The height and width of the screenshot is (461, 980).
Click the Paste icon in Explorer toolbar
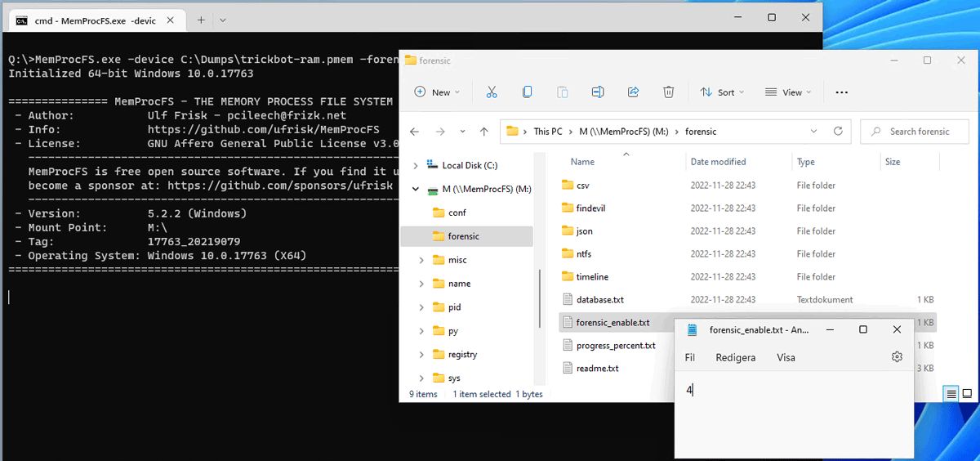[563, 92]
